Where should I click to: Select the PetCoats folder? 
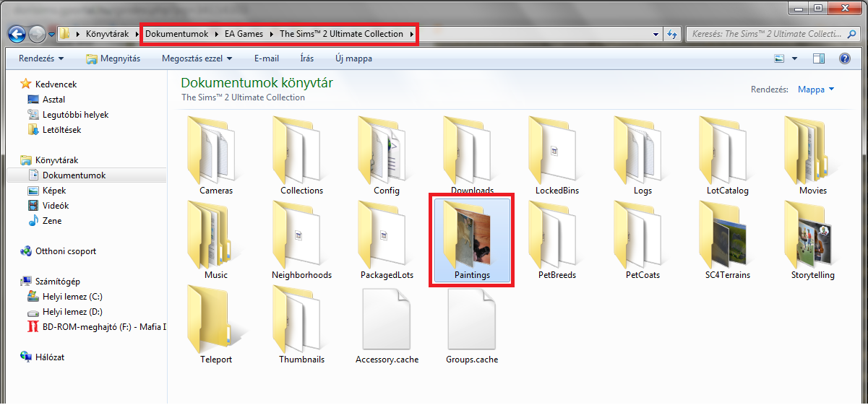pos(643,240)
